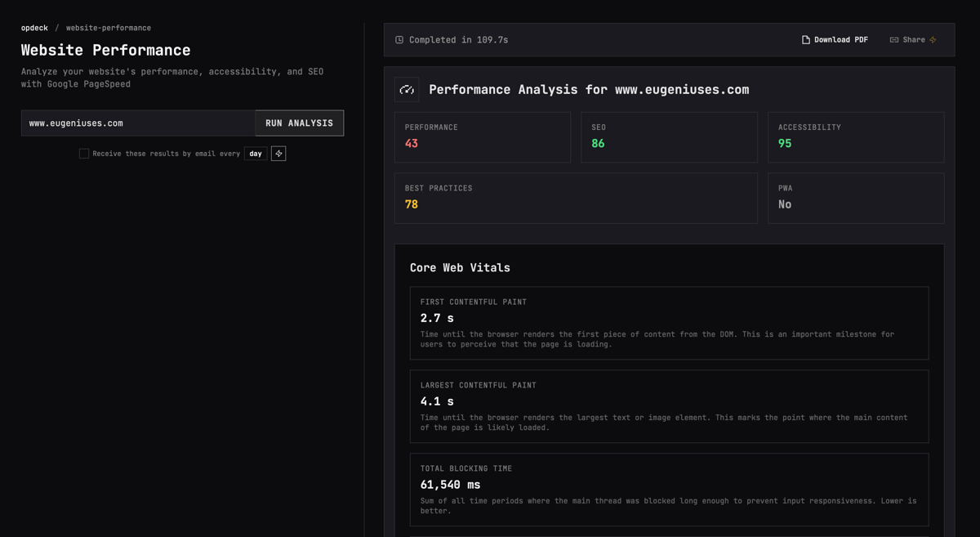Click the speedometer icon beside Performance Analysis
Image resolution: width=980 pixels, height=537 pixels.
pos(407,90)
